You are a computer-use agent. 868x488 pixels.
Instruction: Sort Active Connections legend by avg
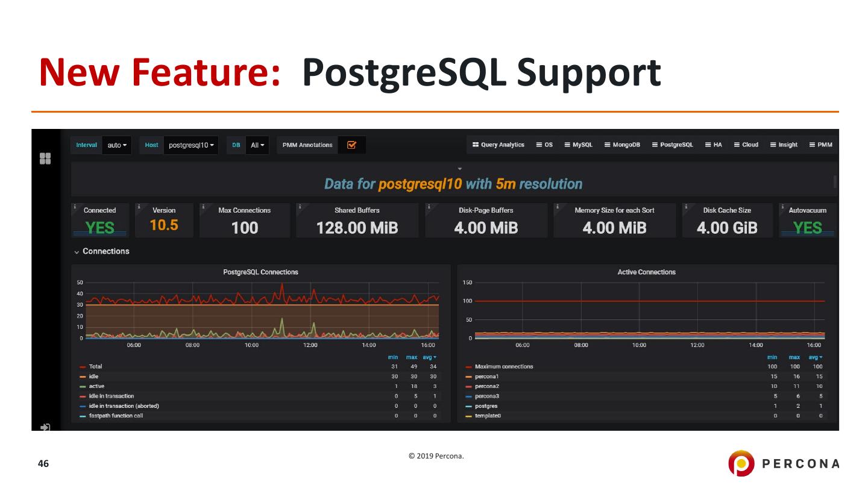click(816, 357)
